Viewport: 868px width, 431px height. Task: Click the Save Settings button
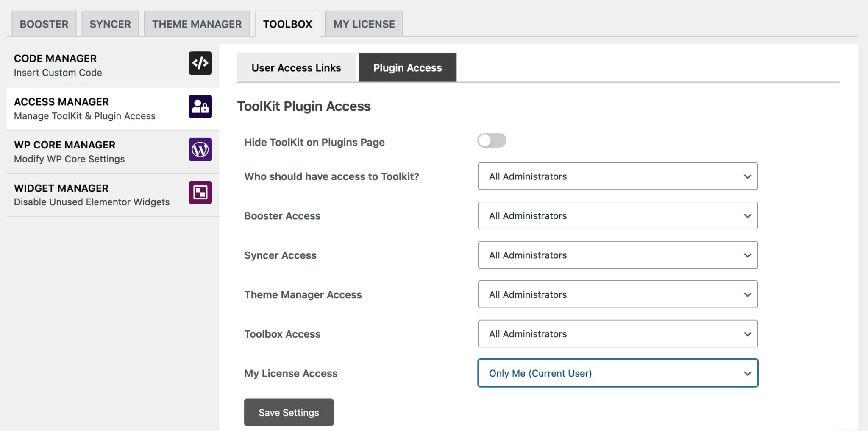(x=289, y=412)
